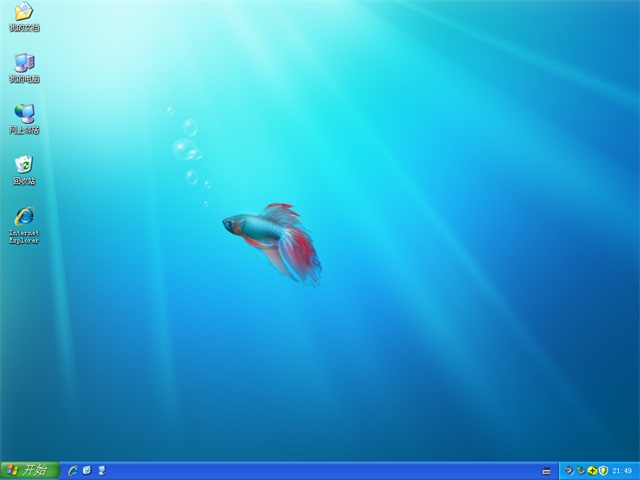Click the 回收站 label text
This screenshot has height=480, width=640.
[24, 181]
